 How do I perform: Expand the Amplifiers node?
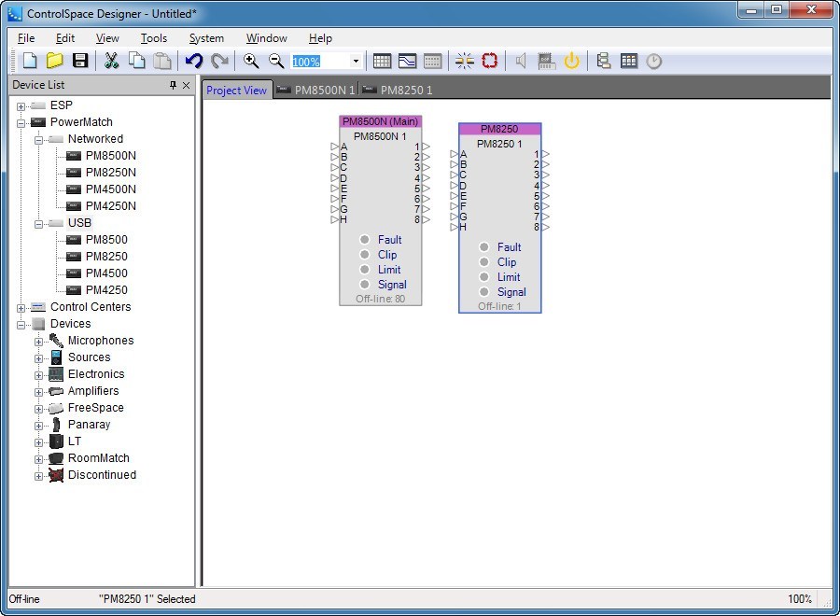(x=38, y=392)
